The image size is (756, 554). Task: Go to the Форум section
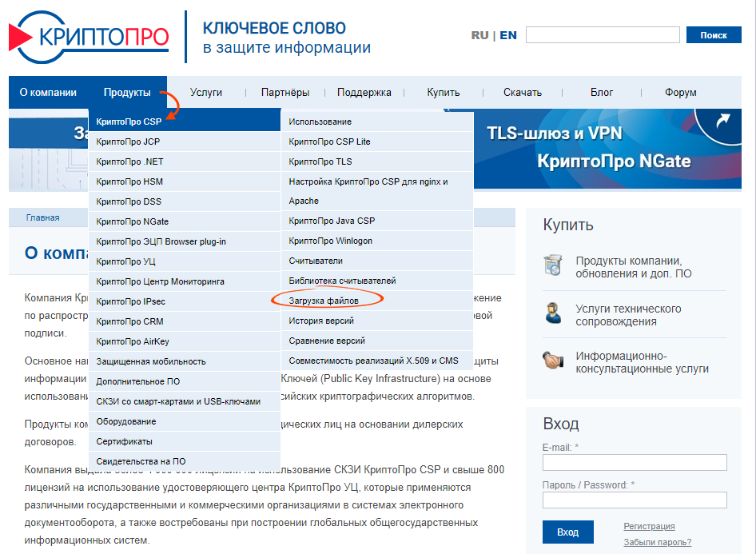[x=681, y=92]
